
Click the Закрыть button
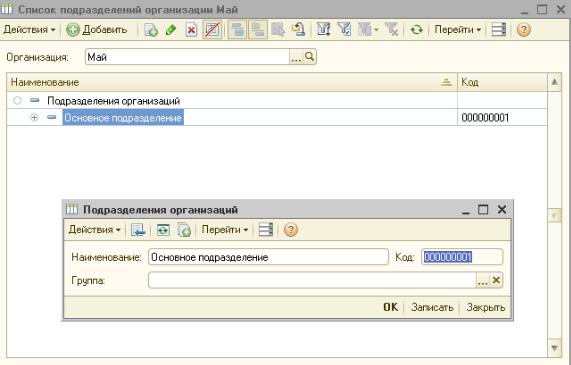(x=486, y=307)
